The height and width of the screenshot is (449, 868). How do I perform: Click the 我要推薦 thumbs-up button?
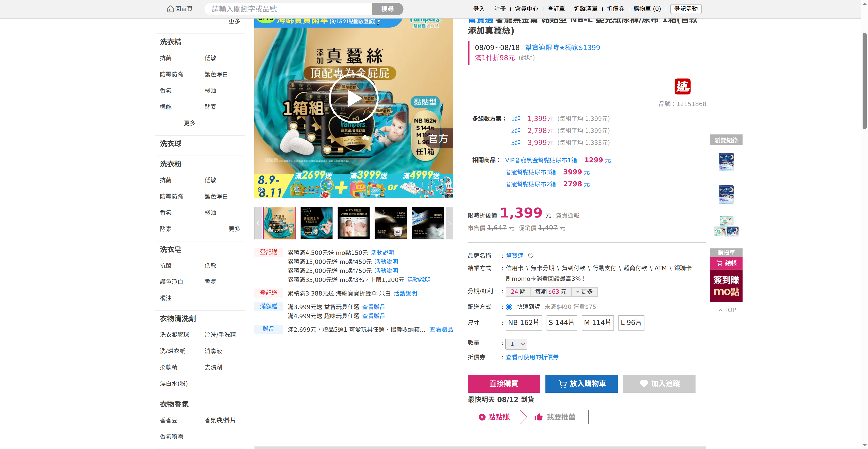point(555,417)
